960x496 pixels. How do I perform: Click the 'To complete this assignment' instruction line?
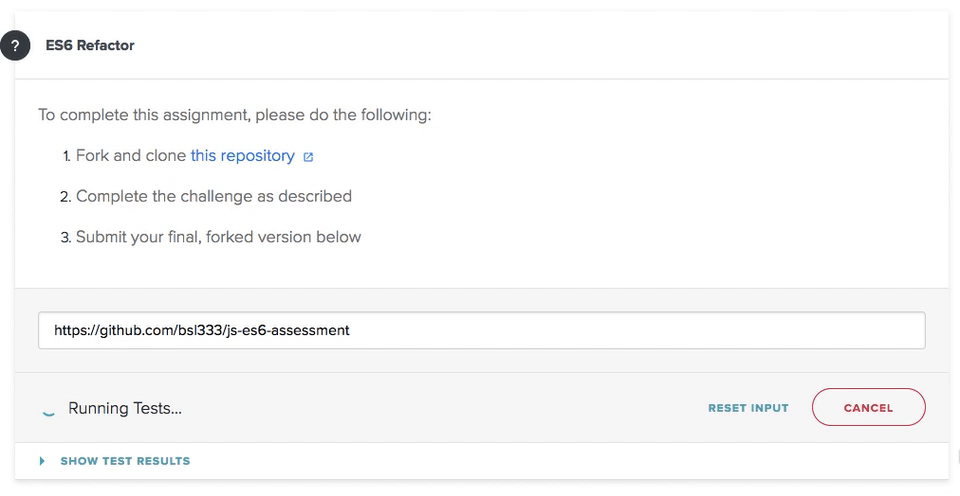click(x=234, y=115)
